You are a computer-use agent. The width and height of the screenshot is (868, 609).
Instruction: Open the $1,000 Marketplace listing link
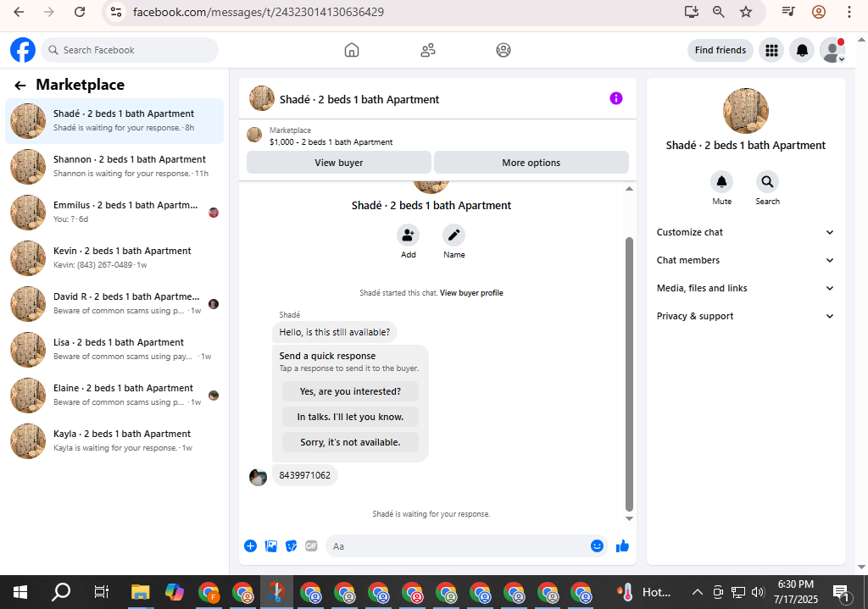331,141
